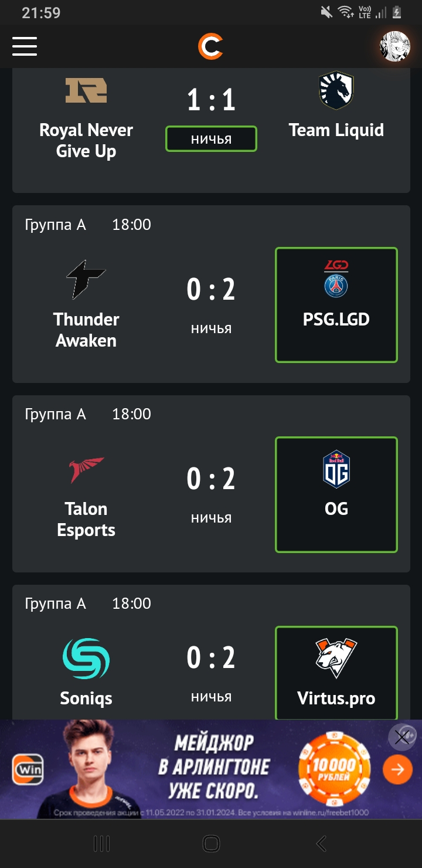Pick Talon Esports red logo
This screenshot has width=422, height=868.
coord(86,470)
